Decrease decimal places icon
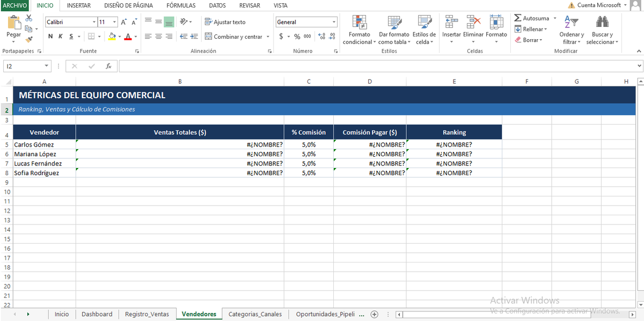The width and height of the screenshot is (644, 321). pyautogui.click(x=332, y=37)
